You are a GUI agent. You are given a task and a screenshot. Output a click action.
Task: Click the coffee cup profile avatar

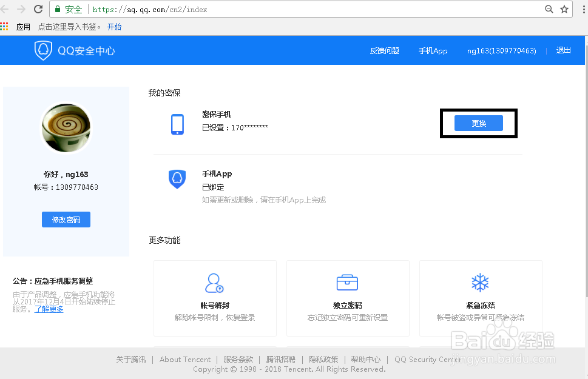click(x=66, y=128)
